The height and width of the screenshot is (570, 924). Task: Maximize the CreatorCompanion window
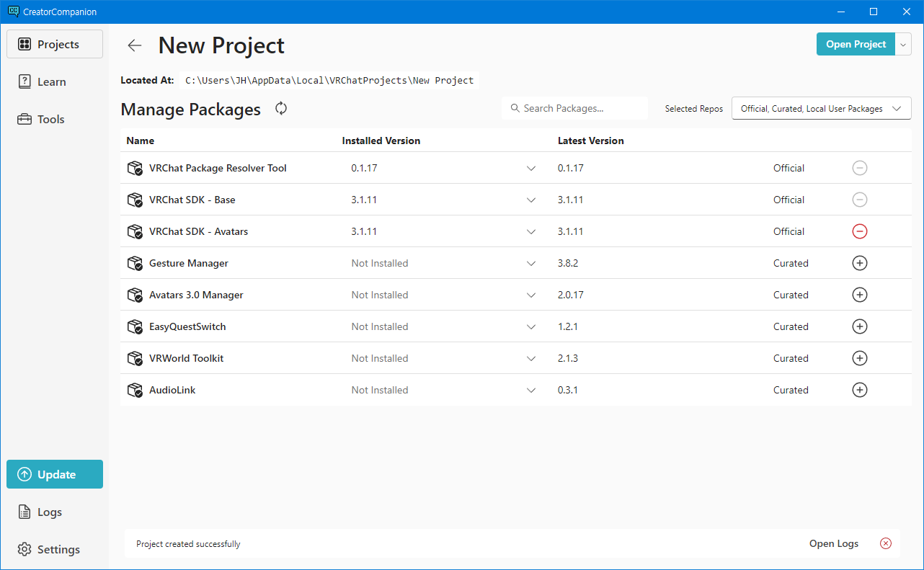tap(874, 12)
